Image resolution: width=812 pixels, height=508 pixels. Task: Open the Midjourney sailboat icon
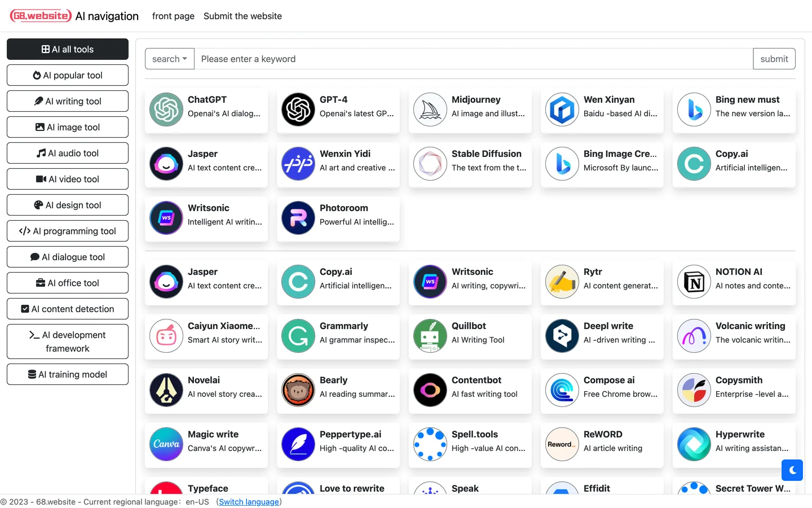[x=430, y=110]
